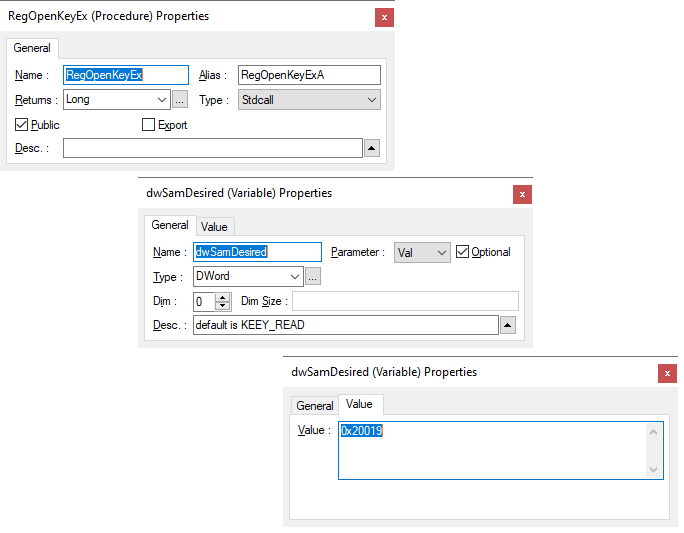Viewport: 684px width, 533px height.
Task: Open the Returns dropdown set to Long
Action: coord(116,100)
